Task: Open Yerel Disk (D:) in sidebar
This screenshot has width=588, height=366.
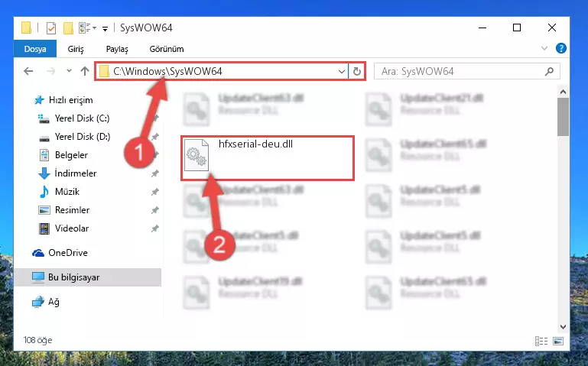Action: click(x=82, y=137)
